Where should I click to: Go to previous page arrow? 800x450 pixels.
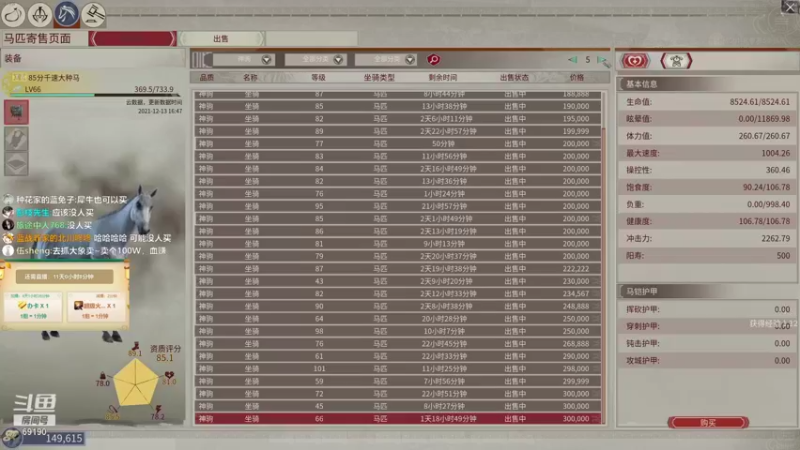(572, 60)
